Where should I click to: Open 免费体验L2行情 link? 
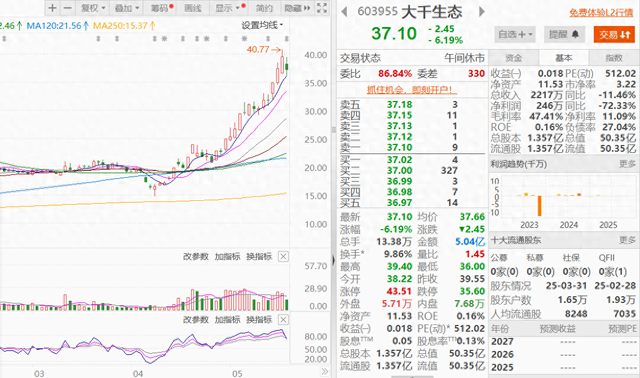pos(601,13)
